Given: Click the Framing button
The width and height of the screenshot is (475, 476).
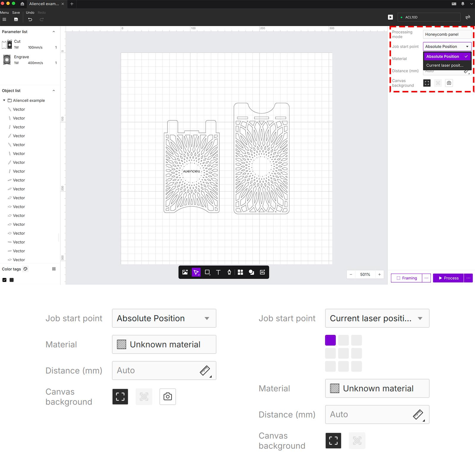Looking at the screenshot, I should click(406, 278).
